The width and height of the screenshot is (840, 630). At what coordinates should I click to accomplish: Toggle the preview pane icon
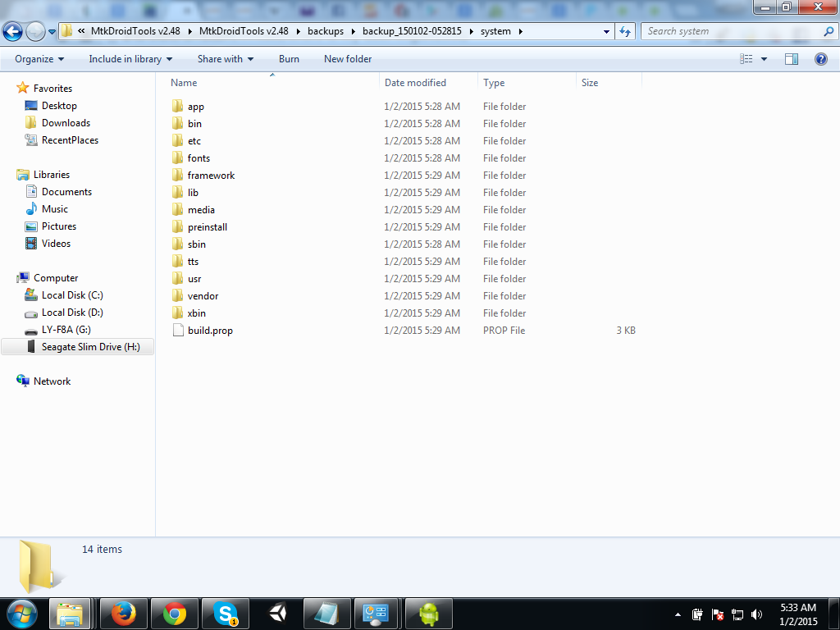coord(792,59)
